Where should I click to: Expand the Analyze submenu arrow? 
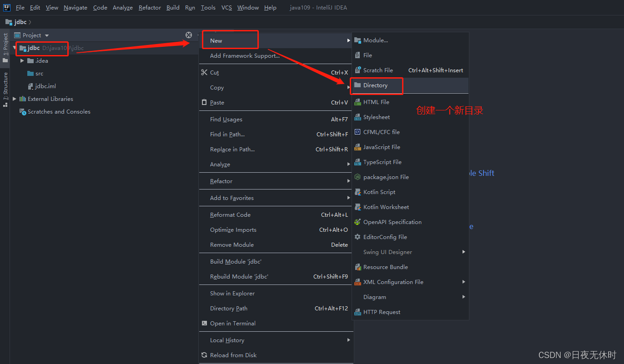click(348, 164)
